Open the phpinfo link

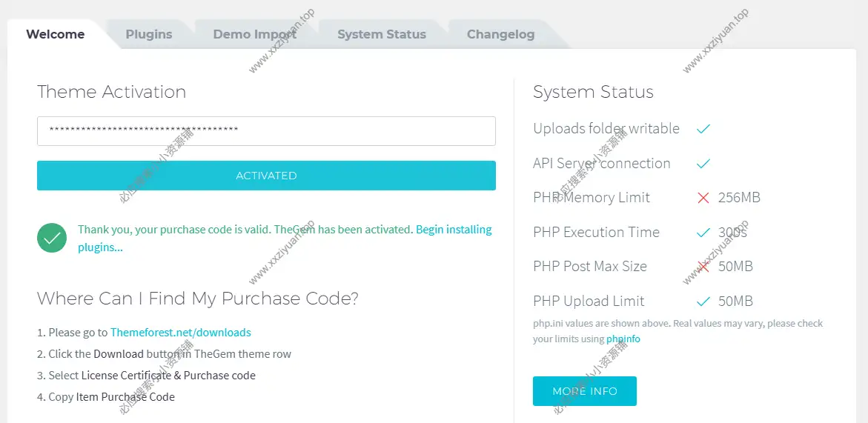(623, 339)
